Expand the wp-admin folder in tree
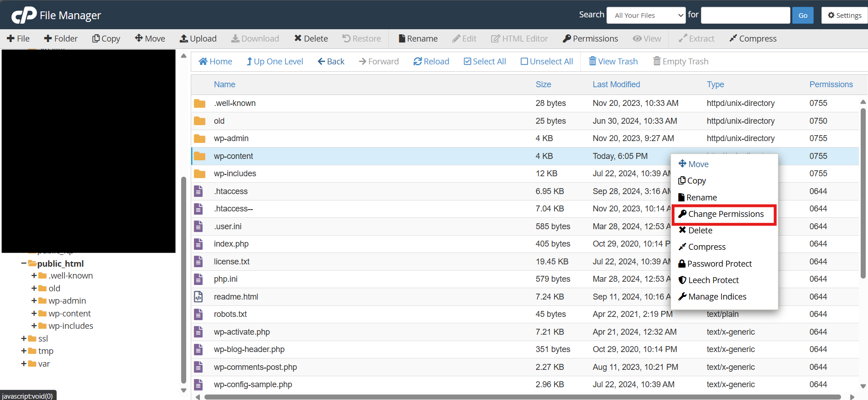The width and height of the screenshot is (868, 400). click(34, 301)
